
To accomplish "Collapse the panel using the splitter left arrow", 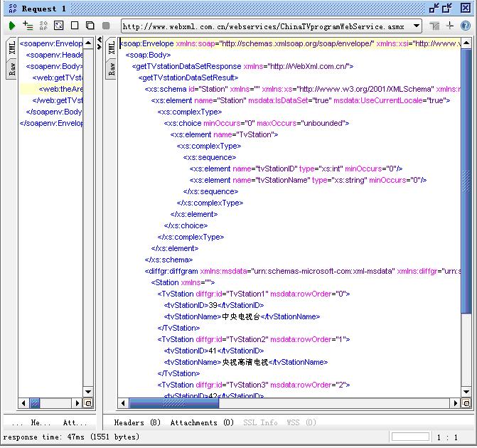I will tap(100, 39).
